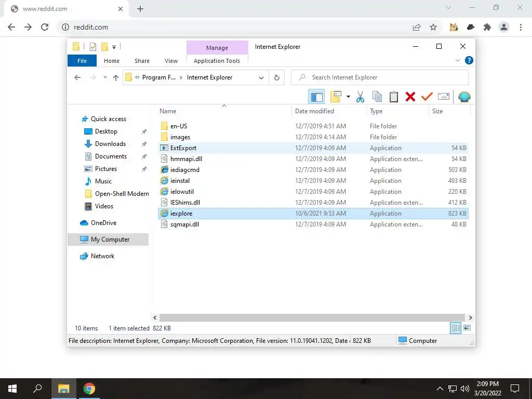Open Quick access in navigation pane
This screenshot has width=532, height=399.
tap(108, 119)
